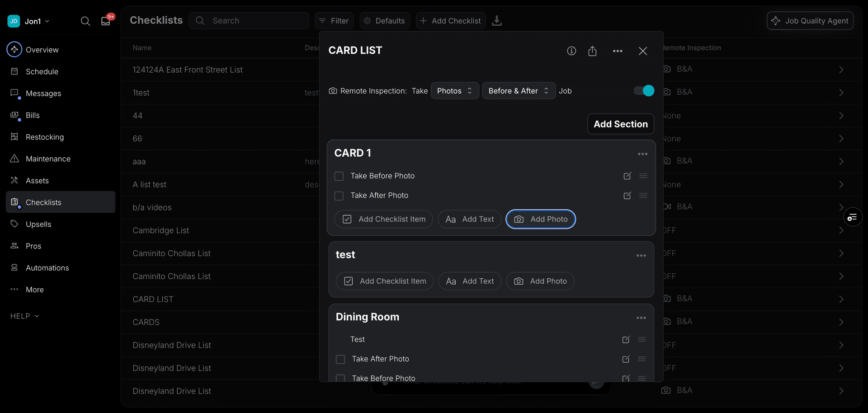
Task: Open the ellipsis menu for CARD 1 section
Action: pyautogui.click(x=642, y=154)
